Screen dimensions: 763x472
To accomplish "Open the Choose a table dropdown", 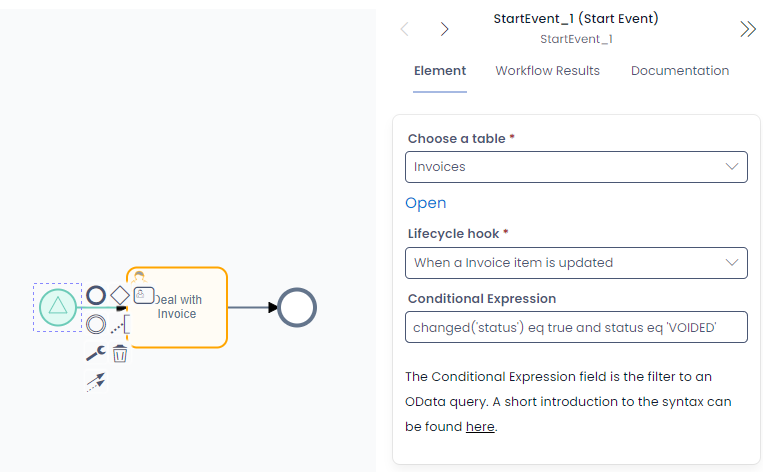I will tap(576, 167).
